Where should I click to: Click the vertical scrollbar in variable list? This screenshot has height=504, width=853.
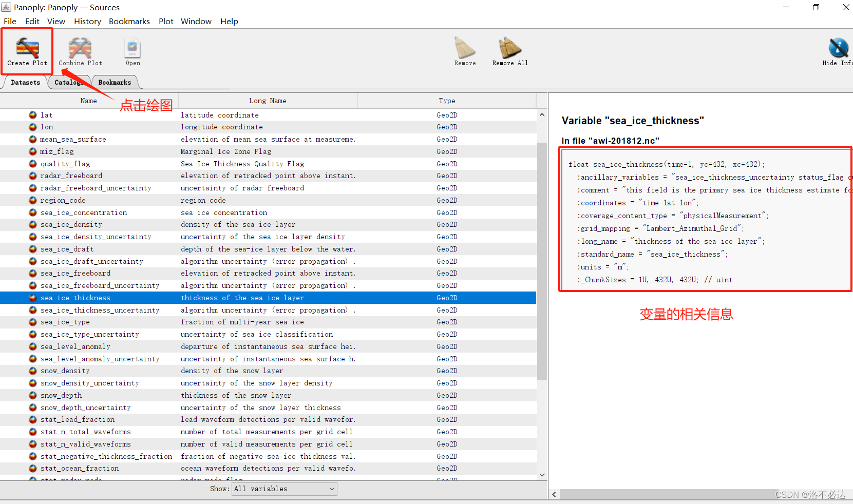tap(542, 257)
